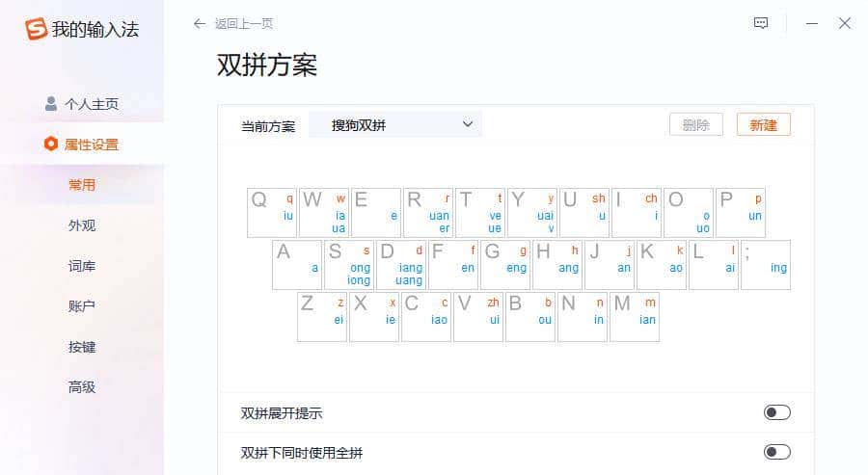
Task: Click the 双拼展开提示 label
Action: (x=282, y=413)
